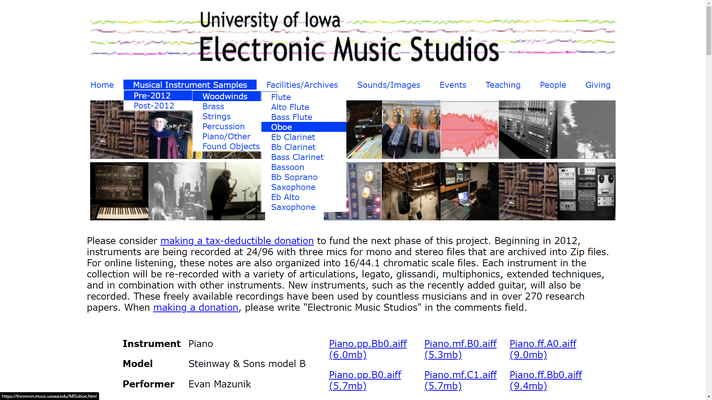Click the reel-to-reel tape machine thumbnail
The image size is (712, 400).
point(586,191)
